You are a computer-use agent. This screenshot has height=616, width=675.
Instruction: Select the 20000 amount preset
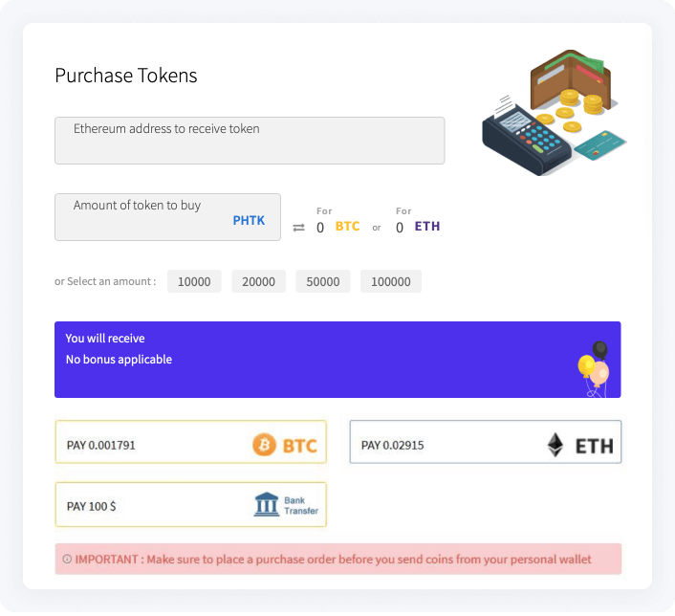click(x=258, y=281)
